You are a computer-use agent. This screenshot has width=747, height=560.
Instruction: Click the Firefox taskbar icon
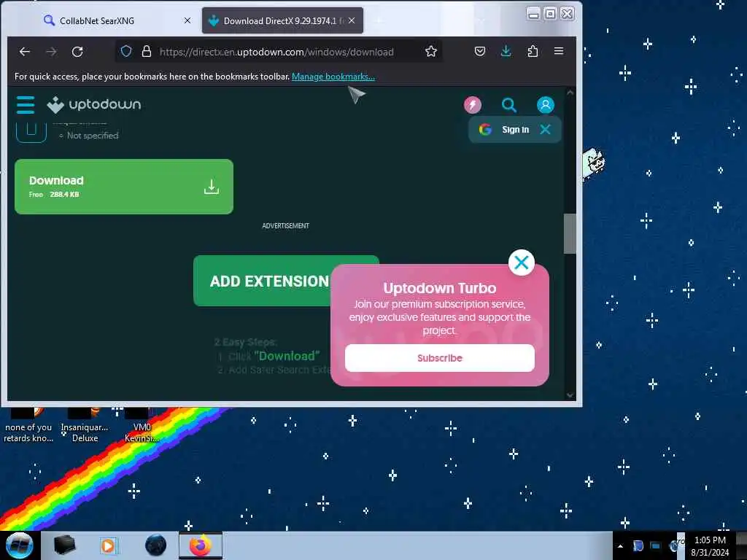click(201, 545)
